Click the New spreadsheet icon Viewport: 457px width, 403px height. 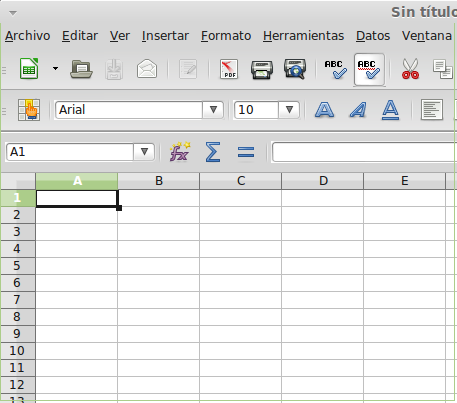coord(29,69)
